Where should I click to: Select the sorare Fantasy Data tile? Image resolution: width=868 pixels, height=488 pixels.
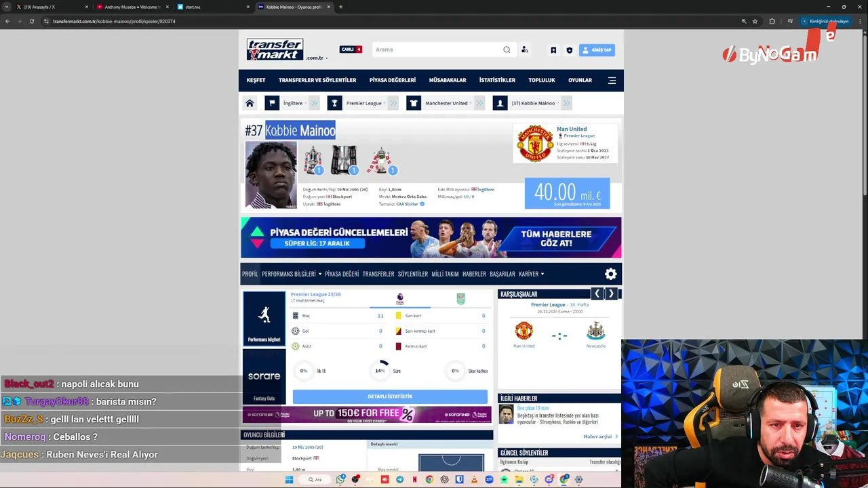pos(264,377)
